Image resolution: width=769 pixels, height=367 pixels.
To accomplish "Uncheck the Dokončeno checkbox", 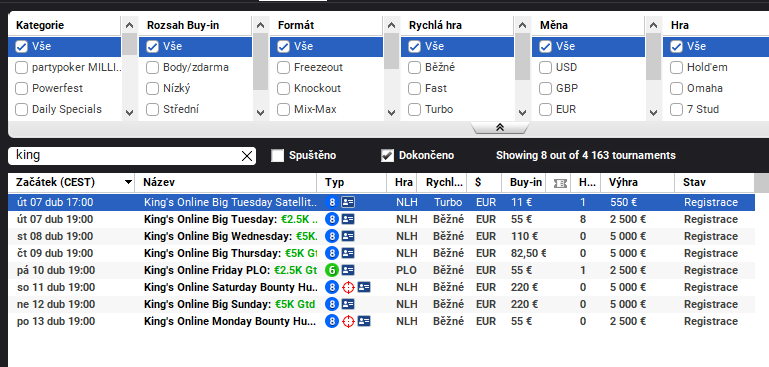I will pos(387,156).
